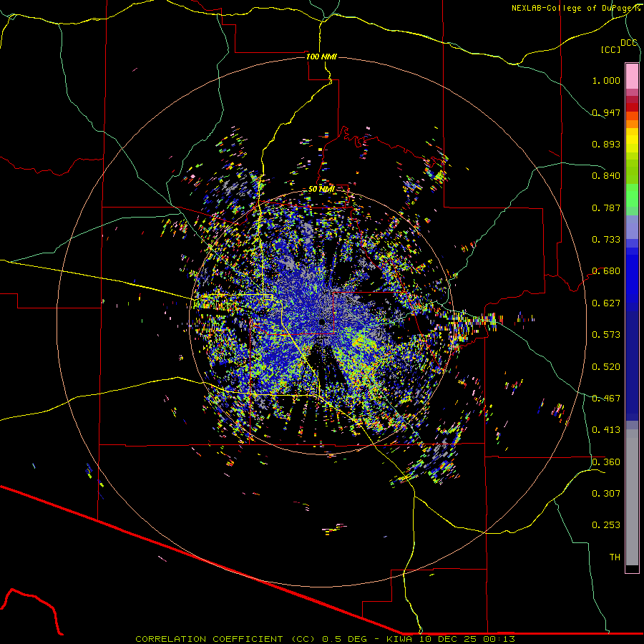Pick the dark navy color bar segment
This screenshot has width=644, height=644.
point(632,366)
